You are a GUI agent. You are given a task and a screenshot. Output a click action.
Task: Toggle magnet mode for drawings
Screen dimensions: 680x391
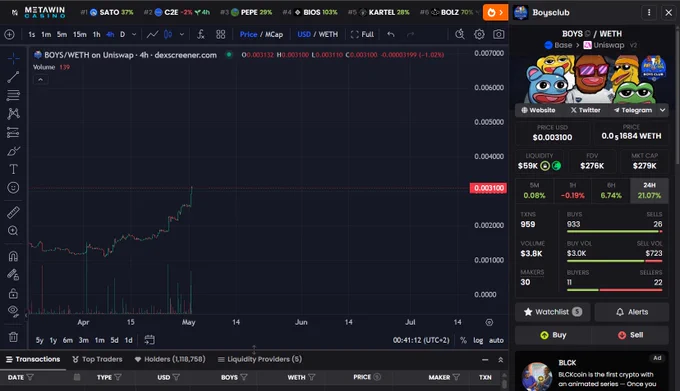(13, 256)
